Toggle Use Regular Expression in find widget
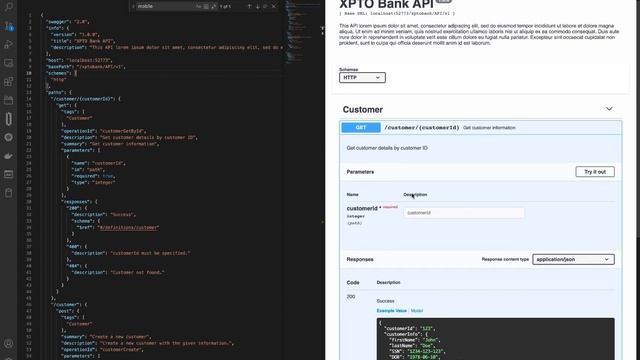The height and width of the screenshot is (360, 640). 213,7
